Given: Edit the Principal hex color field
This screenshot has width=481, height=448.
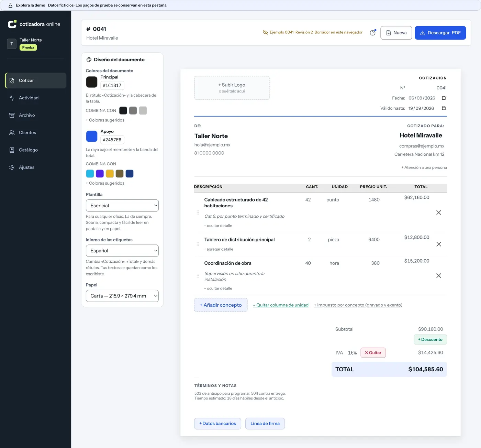Looking at the screenshot, I should pyautogui.click(x=112, y=85).
